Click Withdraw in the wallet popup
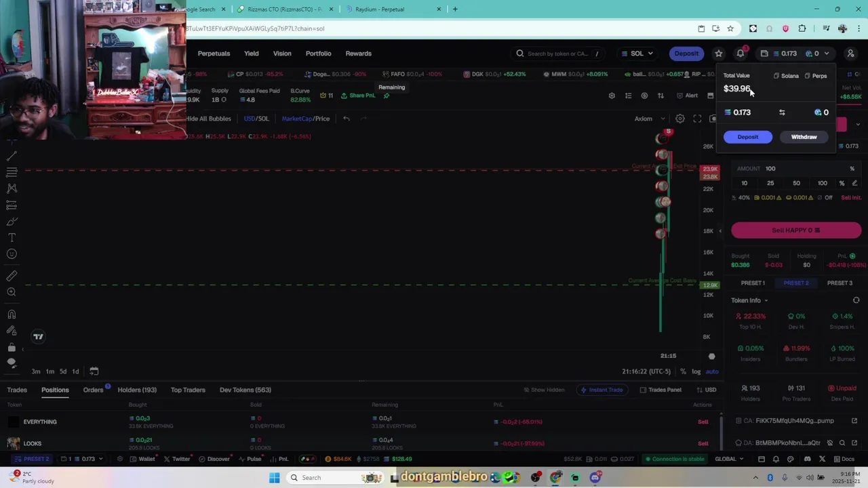Image resolution: width=868 pixels, height=488 pixels. click(804, 137)
